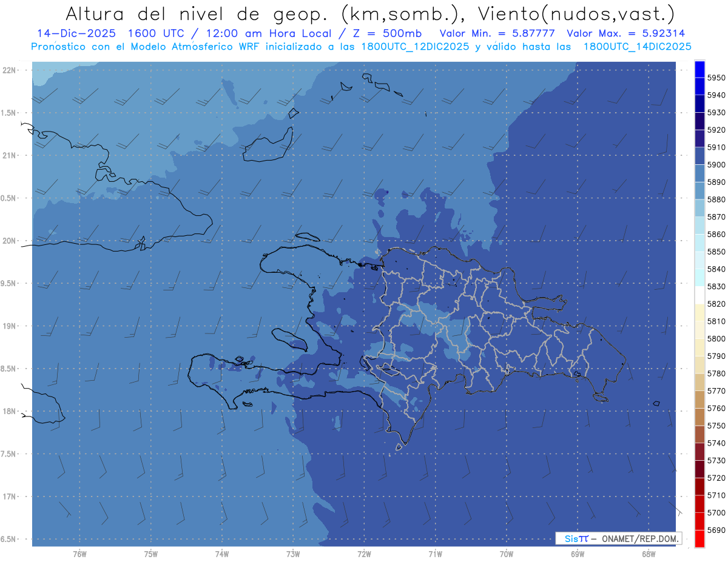
Task: Click the 21N latitude label
Action: coord(10,156)
